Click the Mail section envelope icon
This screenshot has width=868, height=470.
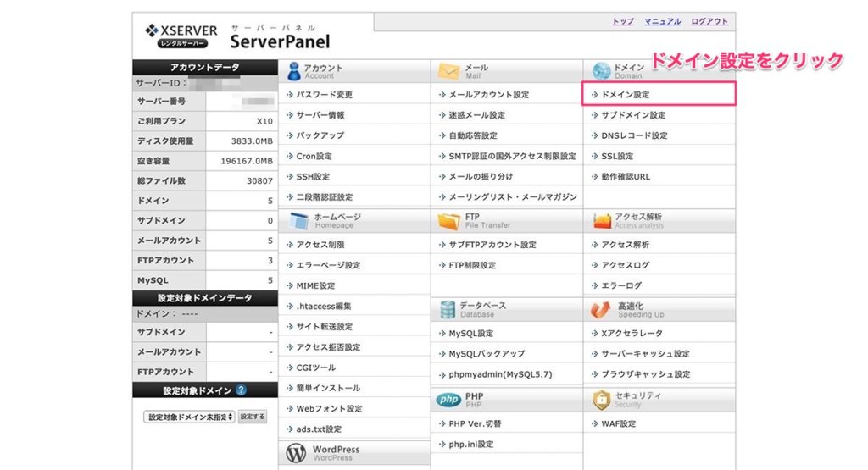coord(448,70)
